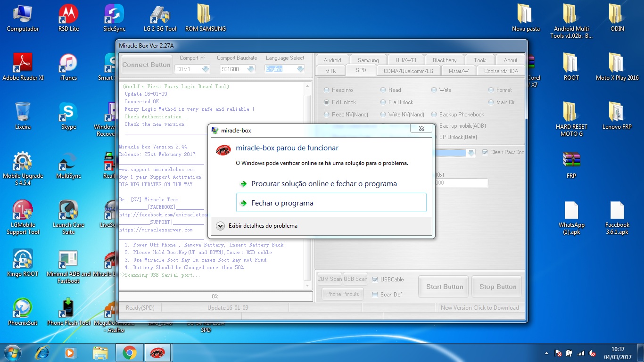The image size is (644, 362).
Task: Open the Facebook 3.6.1.apk file
Action: [617, 217]
